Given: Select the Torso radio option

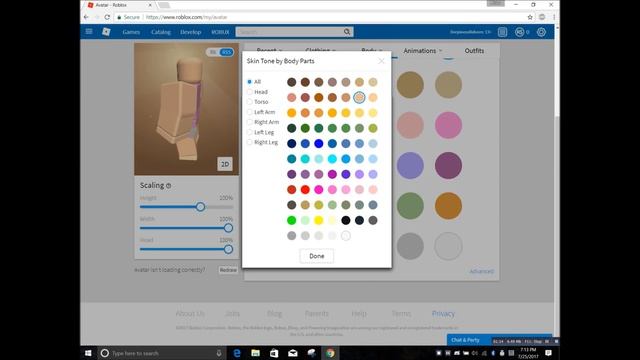Looking at the screenshot, I should 249,102.
